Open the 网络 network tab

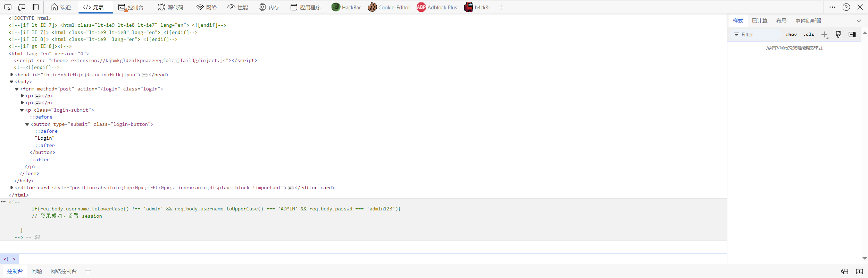[x=206, y=7]
